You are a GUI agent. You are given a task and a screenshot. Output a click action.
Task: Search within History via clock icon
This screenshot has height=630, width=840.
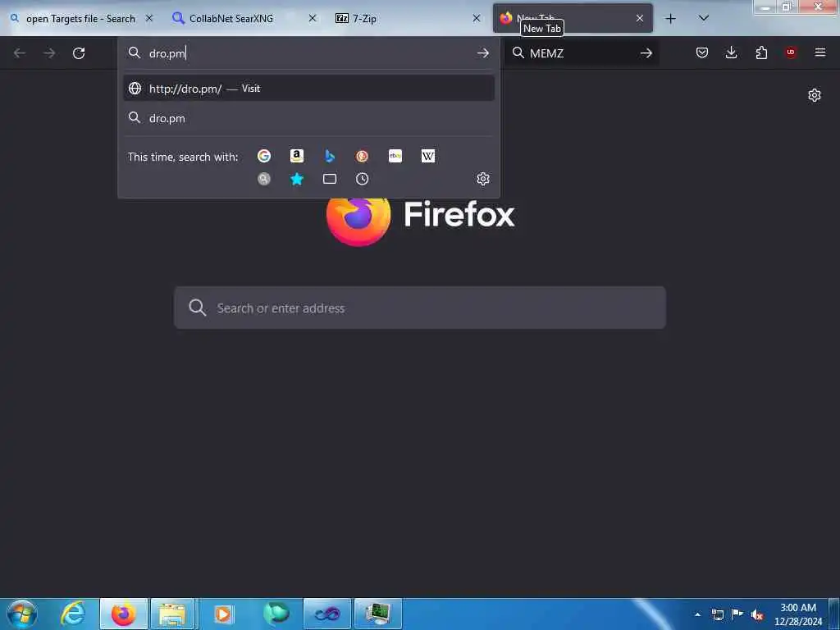click(x=362, y=179)
